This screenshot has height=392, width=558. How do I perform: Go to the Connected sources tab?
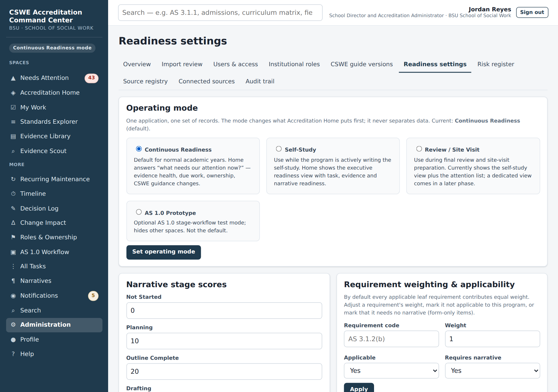[x=206, y=81]
